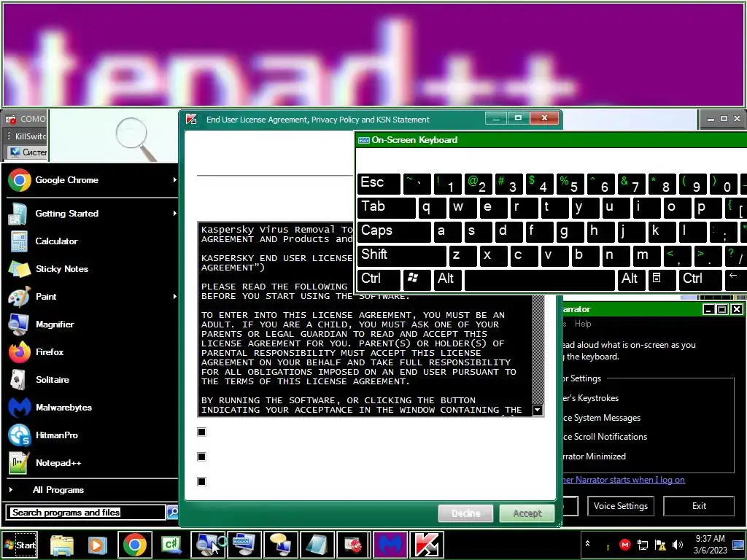Viewport: 747px width, 560px height.
Task: Open HitmanPro icon in Start menu
Action: [19, 435]
